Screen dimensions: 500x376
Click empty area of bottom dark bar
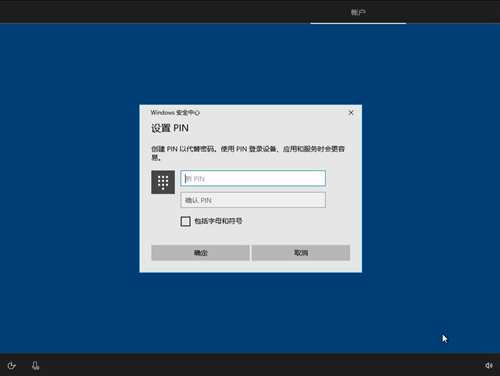point(250,365)
